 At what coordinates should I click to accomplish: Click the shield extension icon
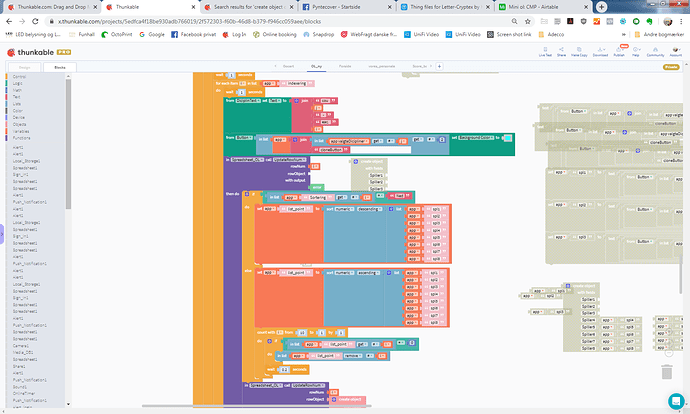pyautogui.click(x=584, y=21)
